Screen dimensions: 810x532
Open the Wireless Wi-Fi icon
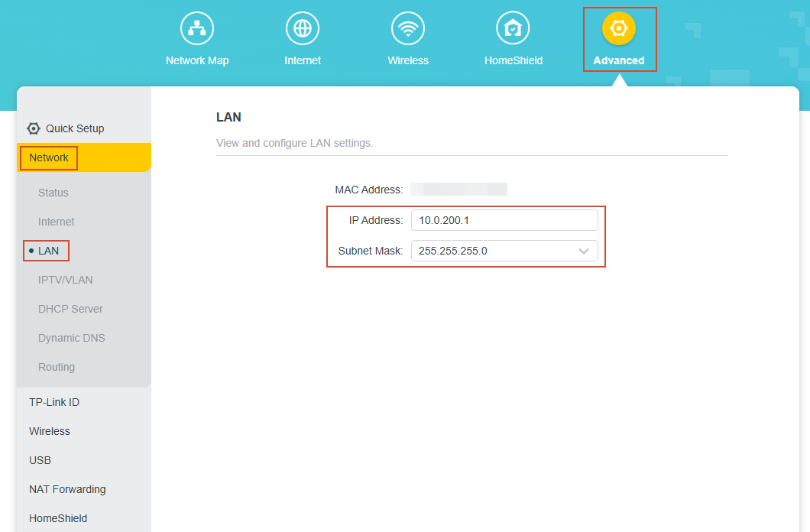coord(407,28)
